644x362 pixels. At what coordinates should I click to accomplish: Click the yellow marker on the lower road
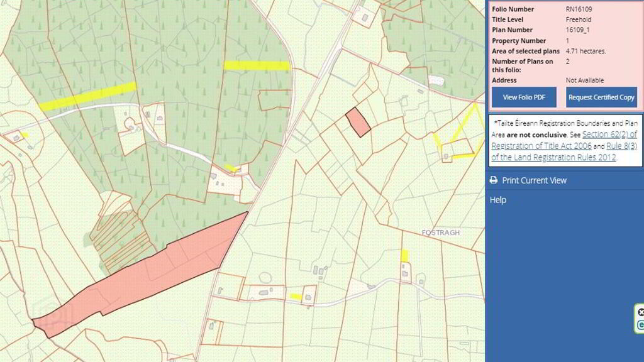click(295, 297)
